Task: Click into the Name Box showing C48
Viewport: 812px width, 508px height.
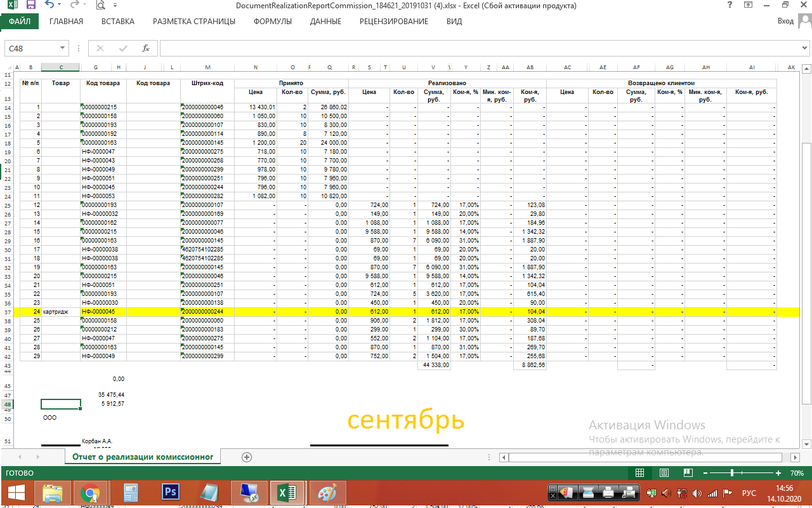Action: tap(32, 48)
